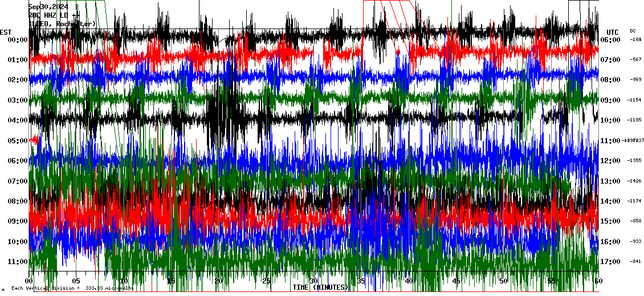Viewport: 644px width, 296px height.
Task: Select the 08:00 EST row label
Action: [18, 201]
